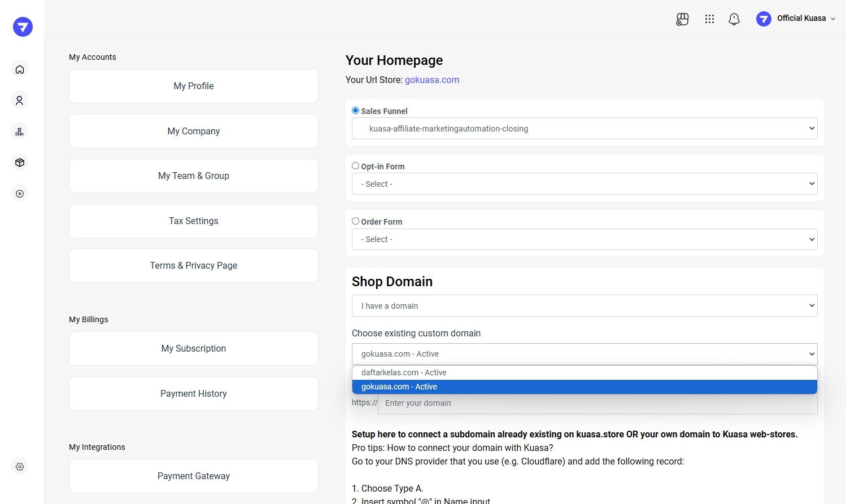Click the Kuasa logo in sidebar
The image size is (846, 504).
click(x=23, y=27)
